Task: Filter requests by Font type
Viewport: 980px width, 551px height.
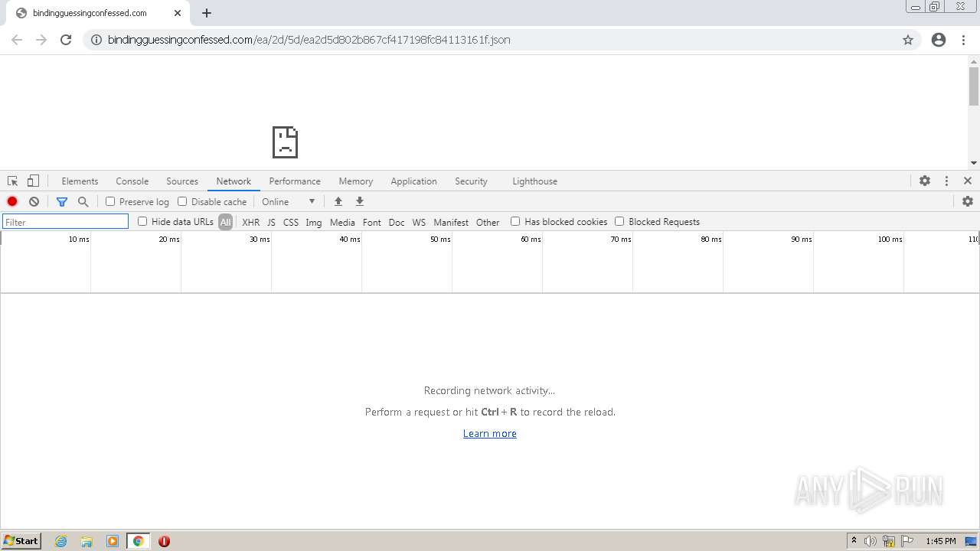Action: 372,222
